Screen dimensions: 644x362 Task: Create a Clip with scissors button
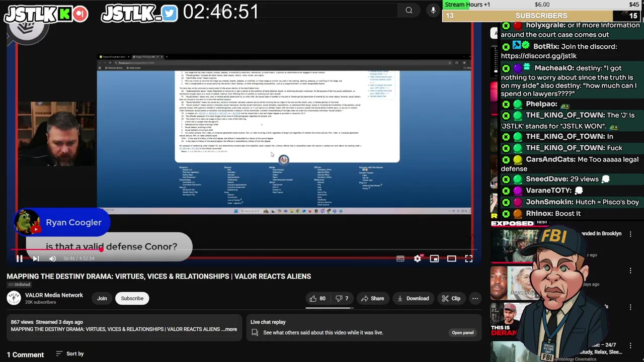tap(451, 298)
